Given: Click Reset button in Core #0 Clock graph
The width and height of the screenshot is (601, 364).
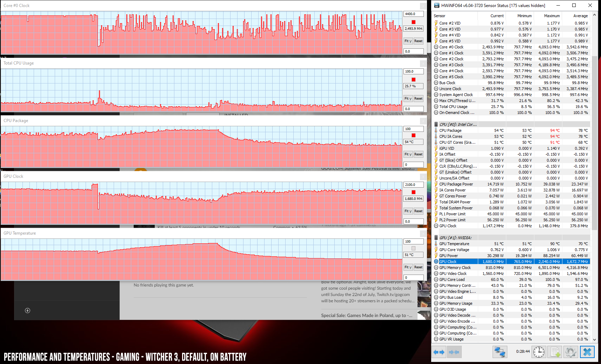Looking at the screenshot, I should [x=418, y=41].
